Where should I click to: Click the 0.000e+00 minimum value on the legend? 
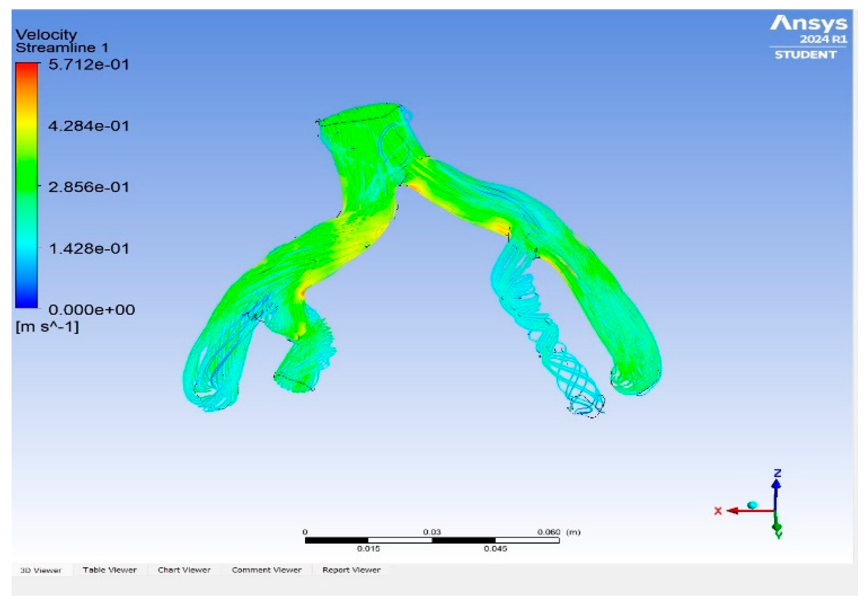tap(93, 309)
